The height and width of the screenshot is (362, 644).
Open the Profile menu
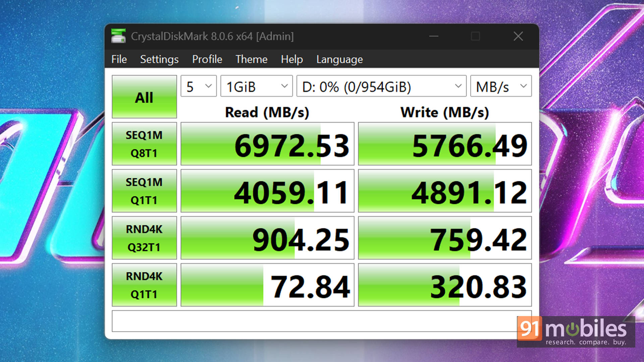tap(207, 59)
